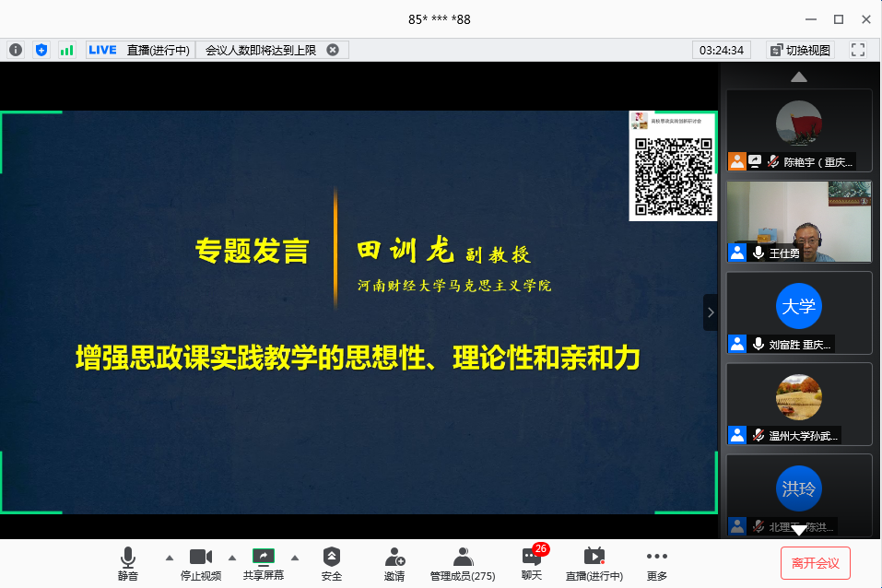Expand audio options arrow next to 静音
The height and width of the screenshot is (588, 882).
(169, 558)
